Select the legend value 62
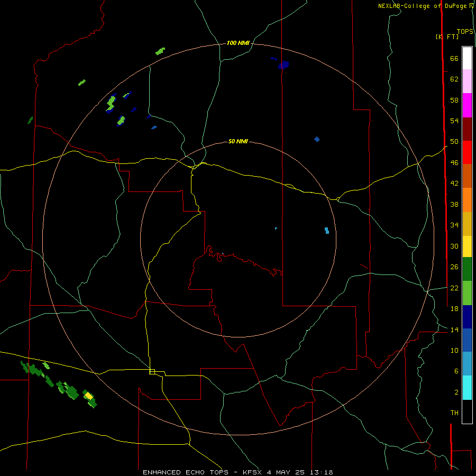Screen dimensions: 476x476 tap(454, 79)
